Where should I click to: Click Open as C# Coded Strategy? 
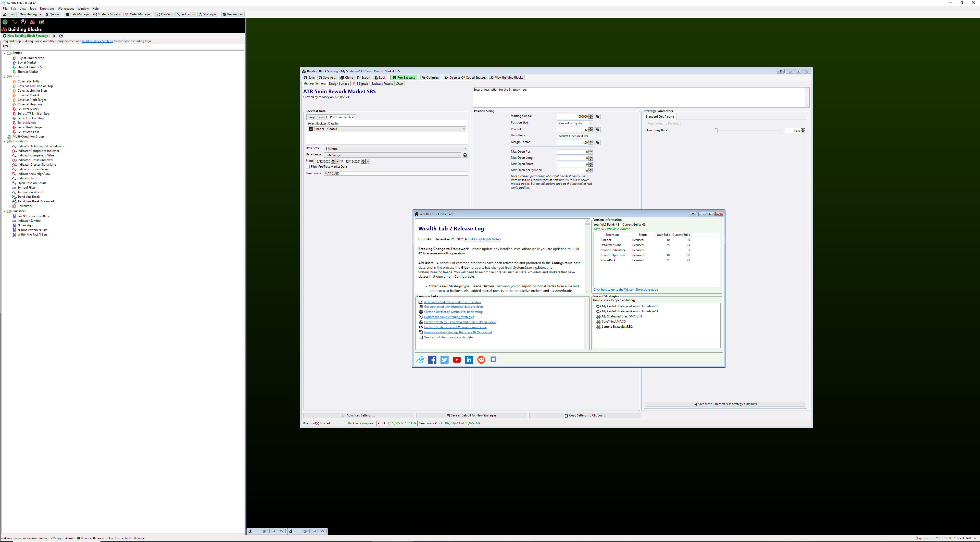466,78
